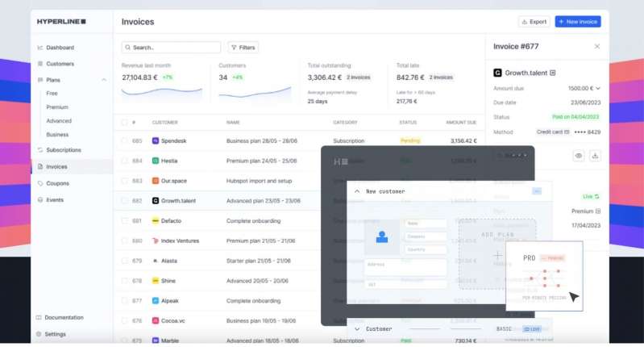This screenshot has height=347, width=644.
Task: Click the Subscriptions refresh icon
Action: tap(39, 150)
